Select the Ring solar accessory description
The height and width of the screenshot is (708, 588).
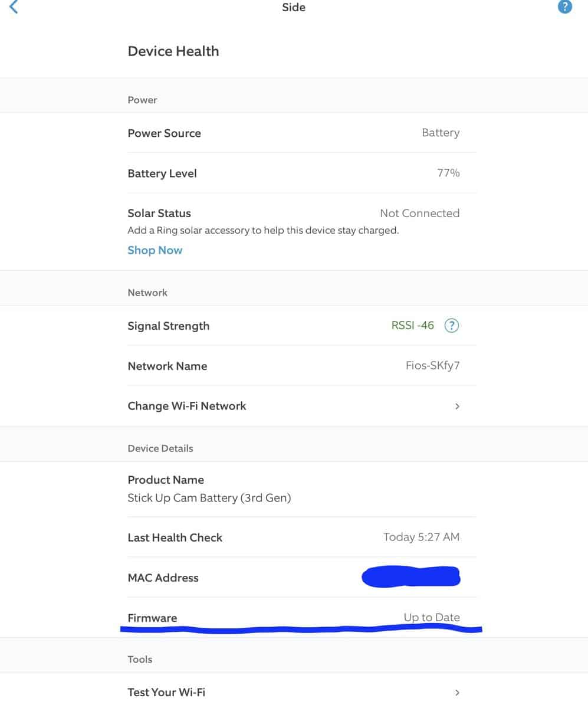tap(263, 231)
